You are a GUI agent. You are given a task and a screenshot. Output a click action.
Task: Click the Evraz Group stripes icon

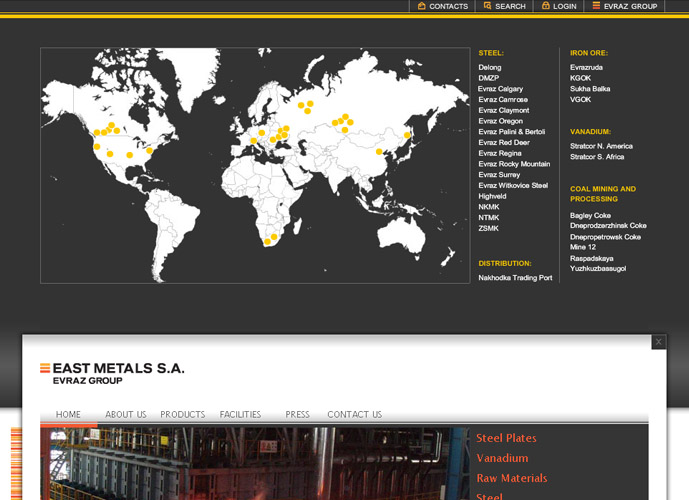point(596,5)
